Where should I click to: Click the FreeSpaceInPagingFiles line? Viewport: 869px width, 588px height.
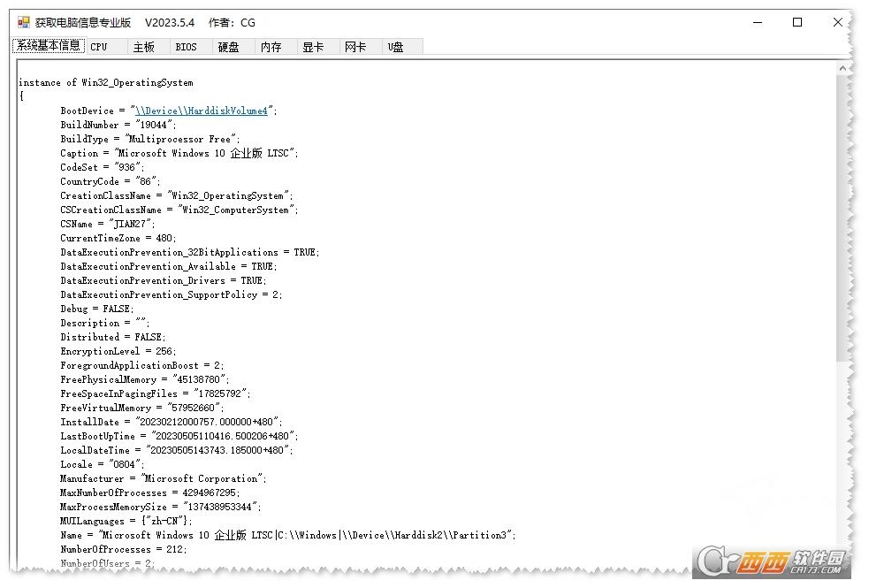[x=156, y=393]
